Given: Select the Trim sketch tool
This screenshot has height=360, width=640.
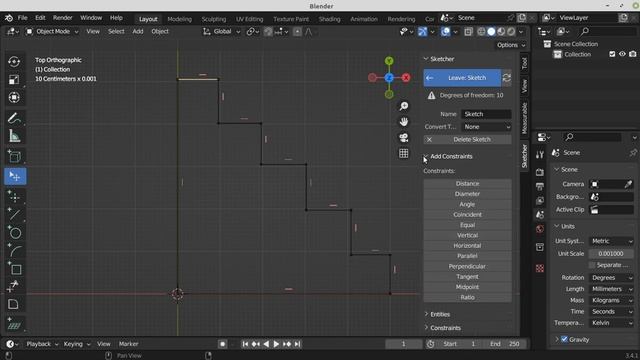Looking at the screenshot, I should (x=14, y=287).
